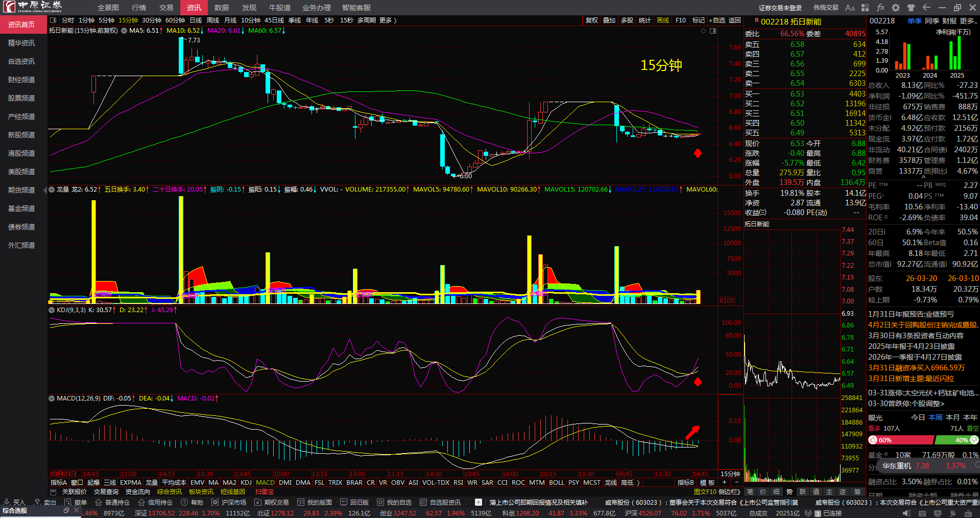980x518 pixels.
Task: Open 我的自选 watchlist
Action: (394, 502)
